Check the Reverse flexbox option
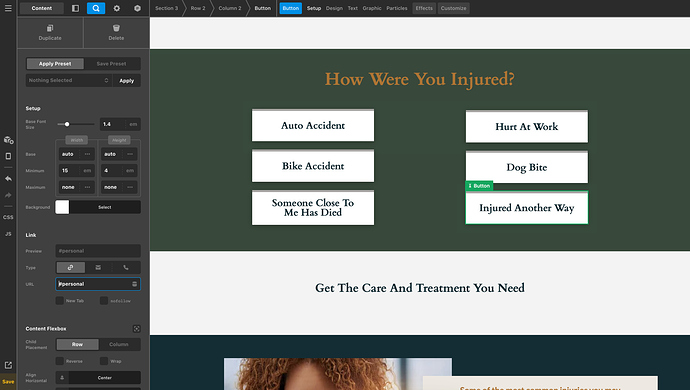This screenshot has height=390, width=690. pyautogui.click(x=60, y=361)
